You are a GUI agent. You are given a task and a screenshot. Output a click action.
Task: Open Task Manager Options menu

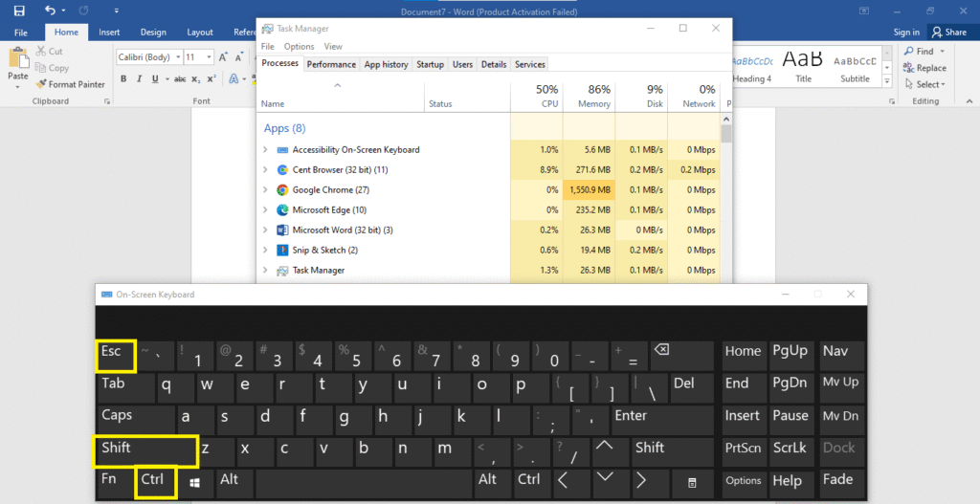tap(299, 46)
